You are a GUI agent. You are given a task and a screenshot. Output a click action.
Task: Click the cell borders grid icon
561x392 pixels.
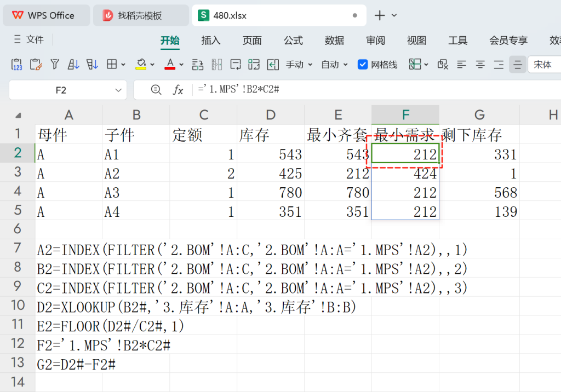click(x=112, y=65)
